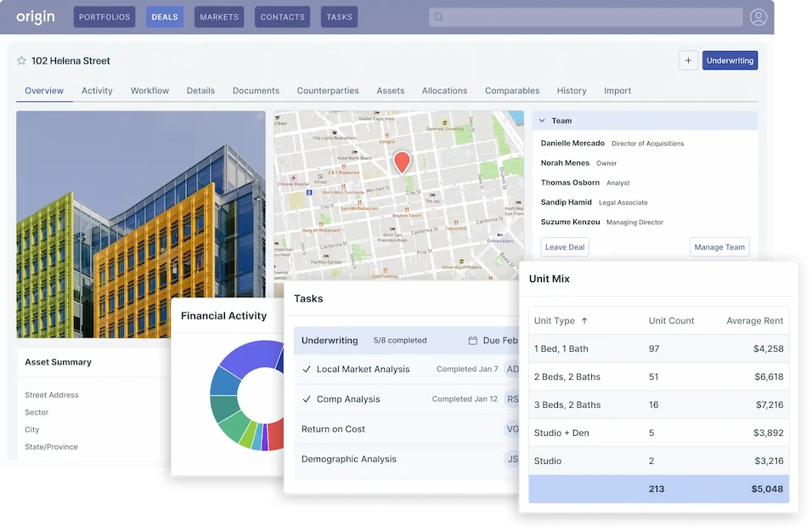Click the Leave Deal button
This screenshot has width=812, height=531.
(x=564, y=246)
